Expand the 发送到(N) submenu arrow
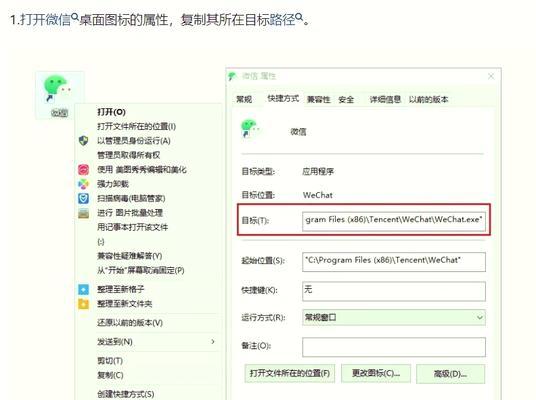536x400 pixels. [x=213, y=342]
